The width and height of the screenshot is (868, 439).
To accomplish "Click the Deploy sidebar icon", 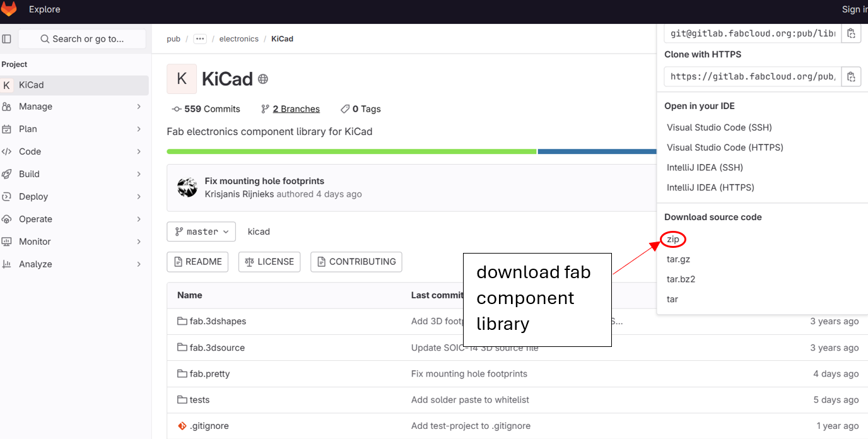I will tap(6, 197).
